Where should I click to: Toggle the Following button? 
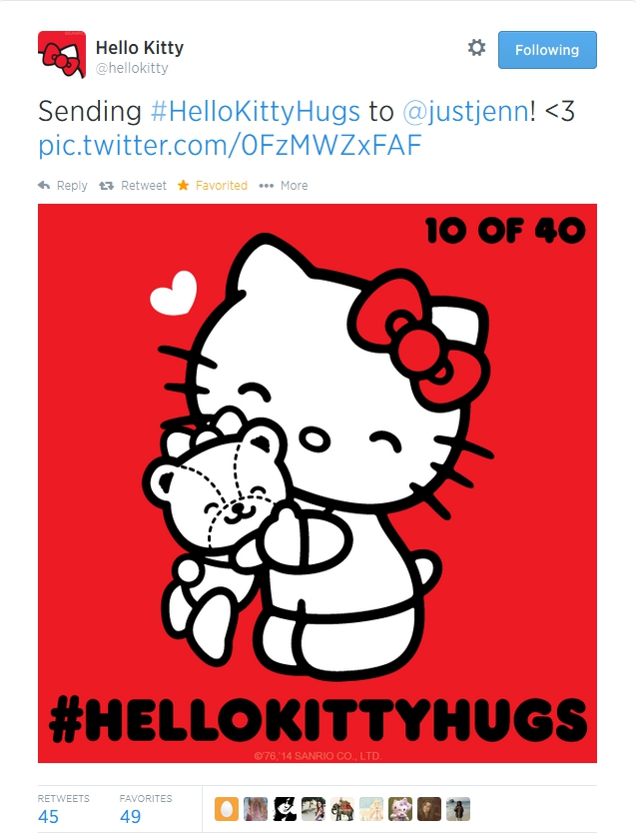click(x=547, y=50)
